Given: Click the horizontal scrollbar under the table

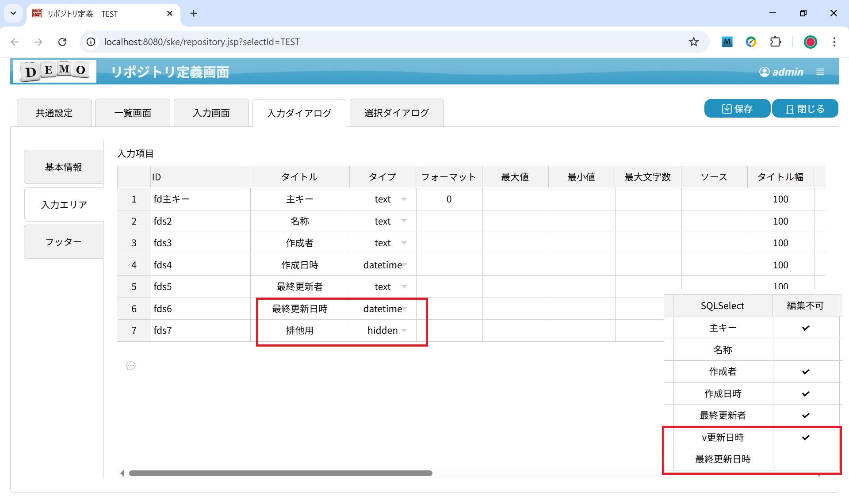Looking at the screenshot, I should (280, 473).
